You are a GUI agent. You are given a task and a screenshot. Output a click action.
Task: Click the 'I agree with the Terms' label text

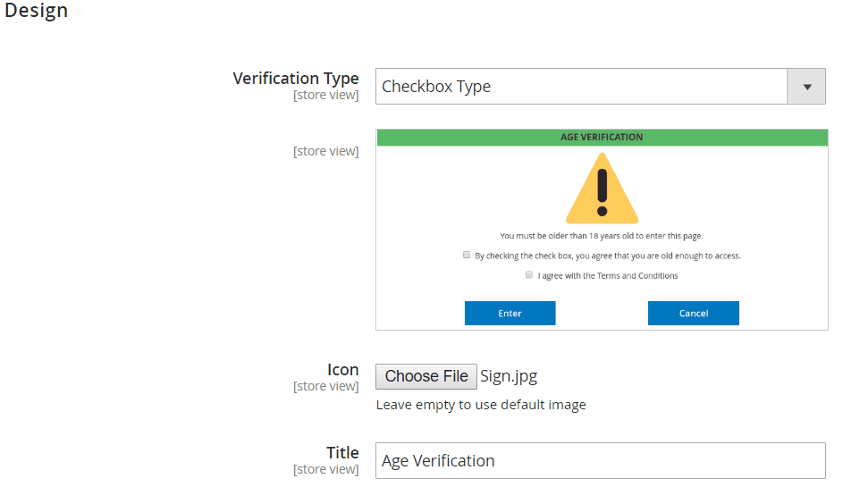[608, 275]
